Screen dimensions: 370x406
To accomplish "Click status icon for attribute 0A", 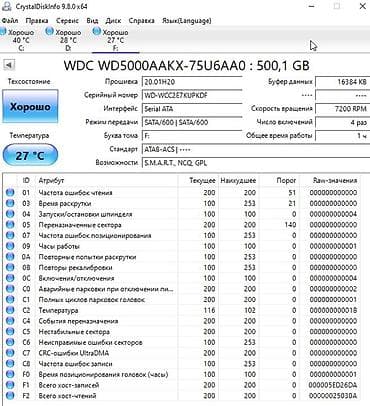I will pos(10,257).
